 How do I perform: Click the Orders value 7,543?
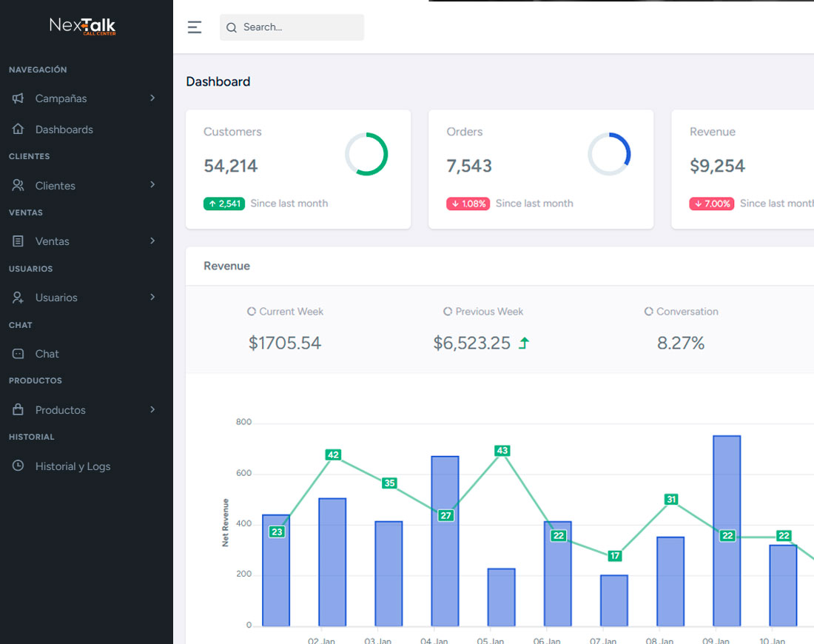(x=468, y=166)
